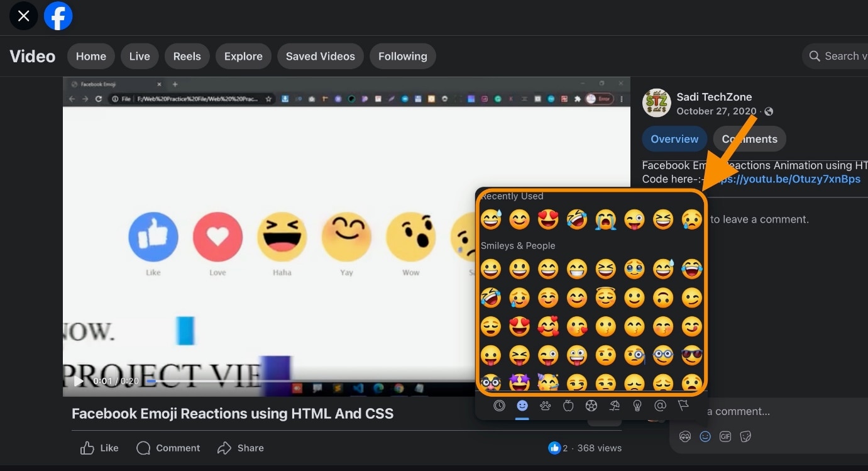The width and height of the screenshot is (868, 471).
Task: Open the Home video tab
Action: [x=91, y=56]
